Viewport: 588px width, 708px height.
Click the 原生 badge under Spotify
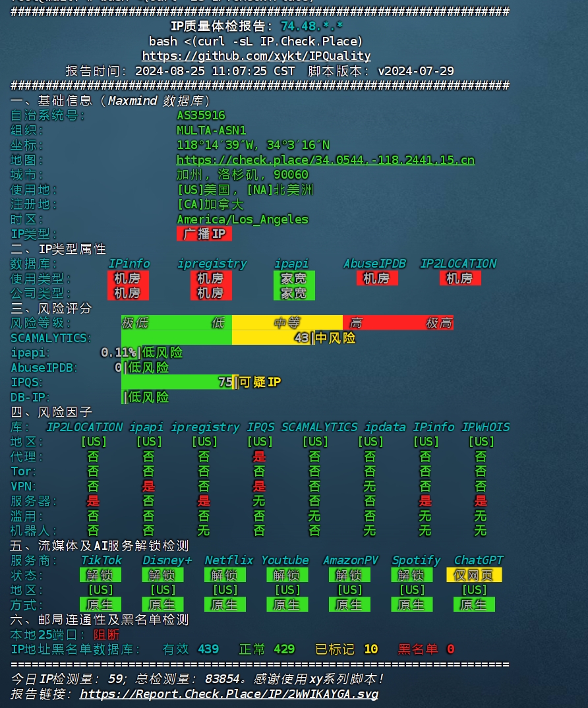[x=412, y=605]
